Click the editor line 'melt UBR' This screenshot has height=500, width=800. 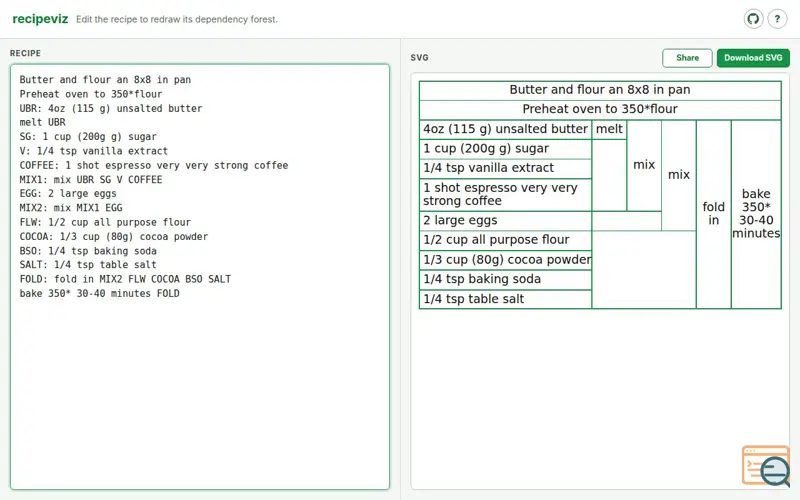coord(43,122)
